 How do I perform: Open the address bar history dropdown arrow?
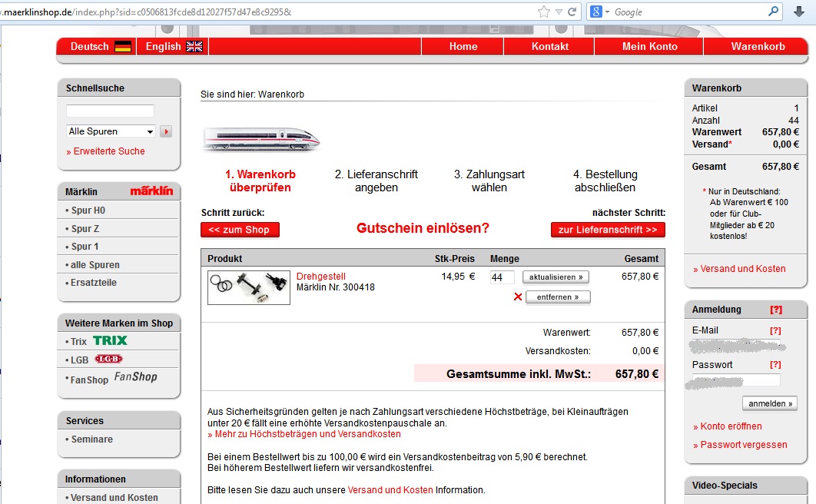(x=559, y=12)
